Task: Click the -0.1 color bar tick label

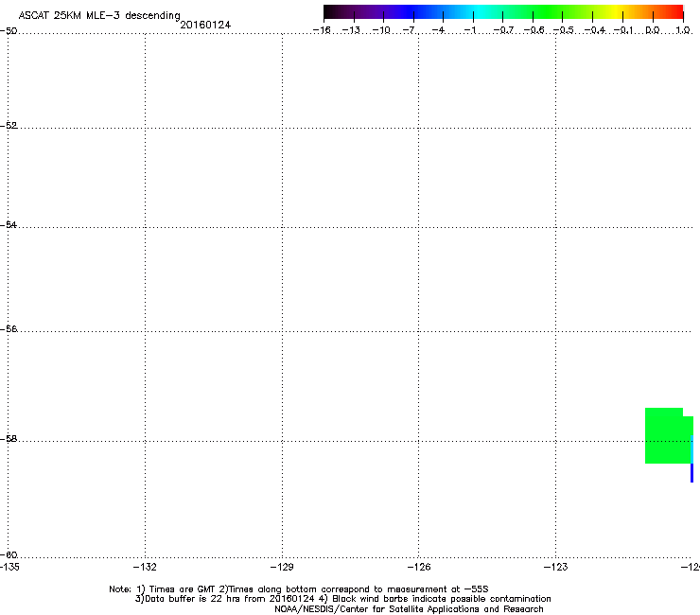Action: (x=623, y=30)
